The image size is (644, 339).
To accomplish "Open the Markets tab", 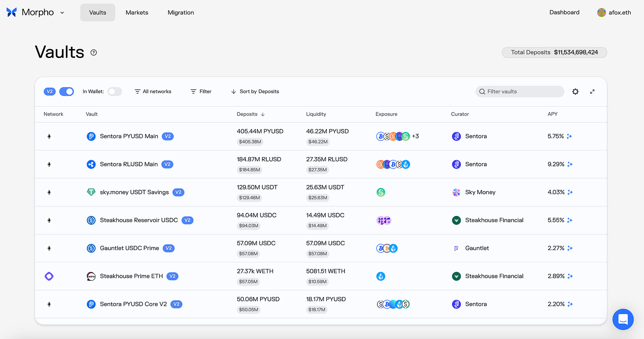I will tap(137, 12).
